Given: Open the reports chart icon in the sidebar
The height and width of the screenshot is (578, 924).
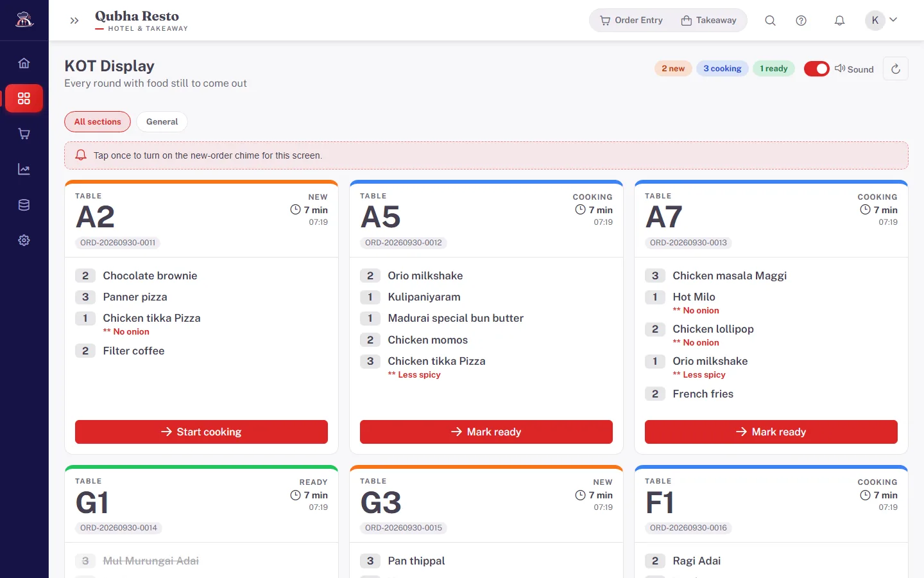Looking at the screenshot, I should [24, 170].
